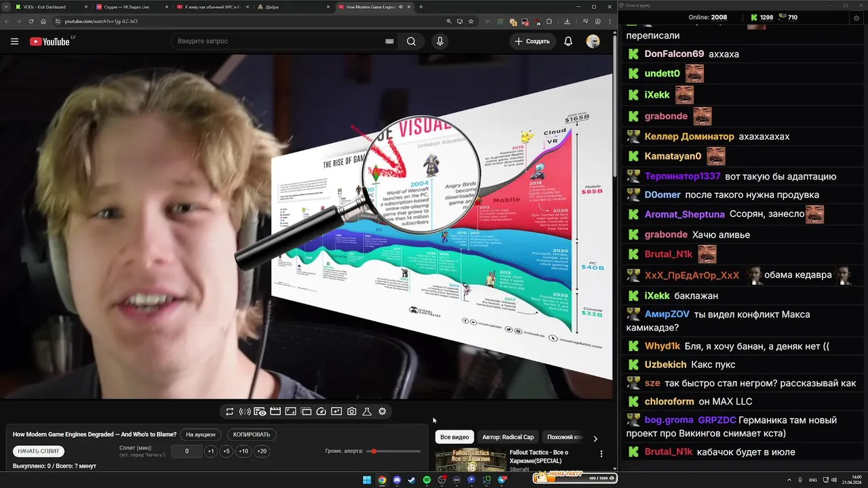Open the Fallout Tactics video options menu

coord(601,454)
